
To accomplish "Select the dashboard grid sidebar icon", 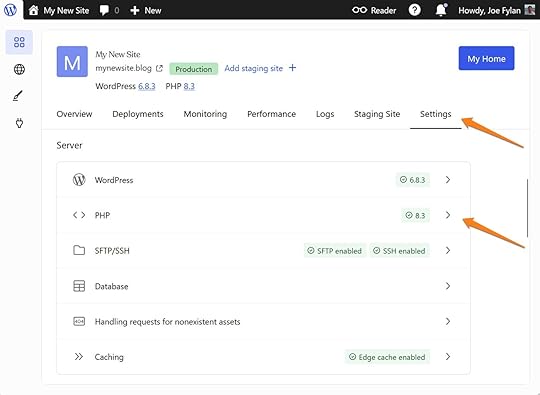I will tap(19, 42).
